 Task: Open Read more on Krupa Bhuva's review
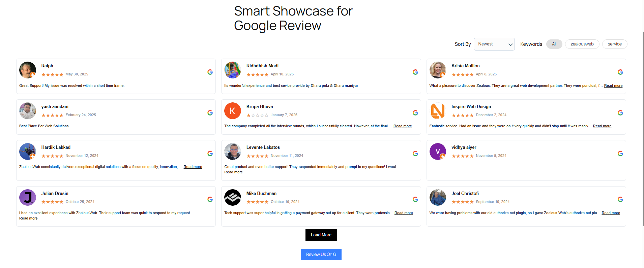pyautogui.click(x=403, y=126)
